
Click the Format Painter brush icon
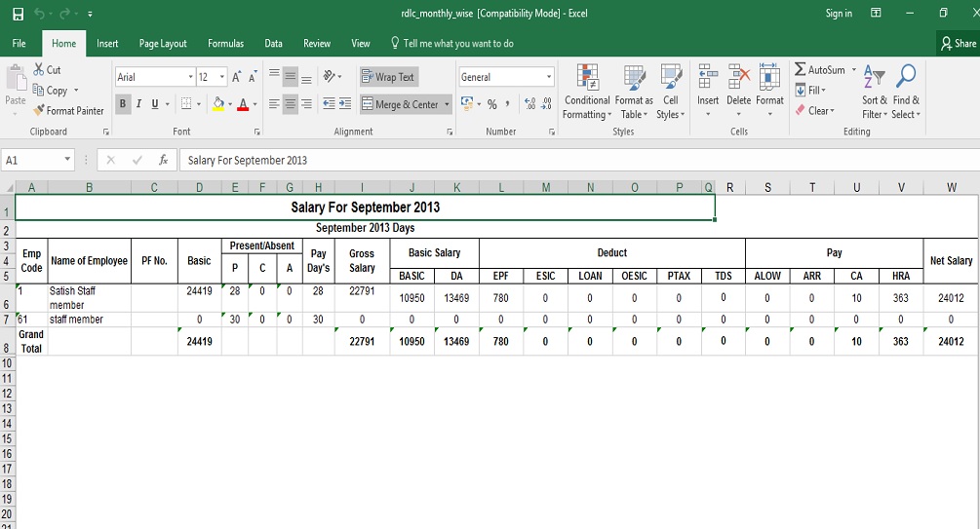(39, 111)
